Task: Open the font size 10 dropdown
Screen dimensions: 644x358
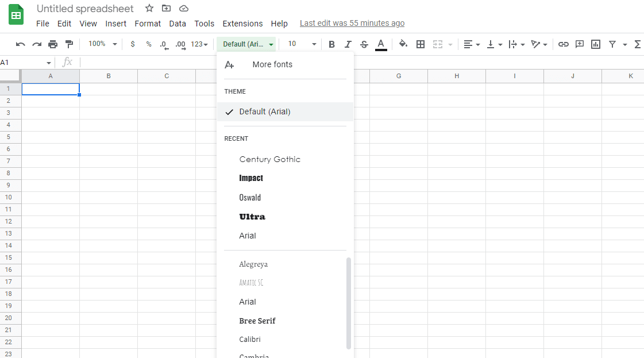Action: (302, 44)
